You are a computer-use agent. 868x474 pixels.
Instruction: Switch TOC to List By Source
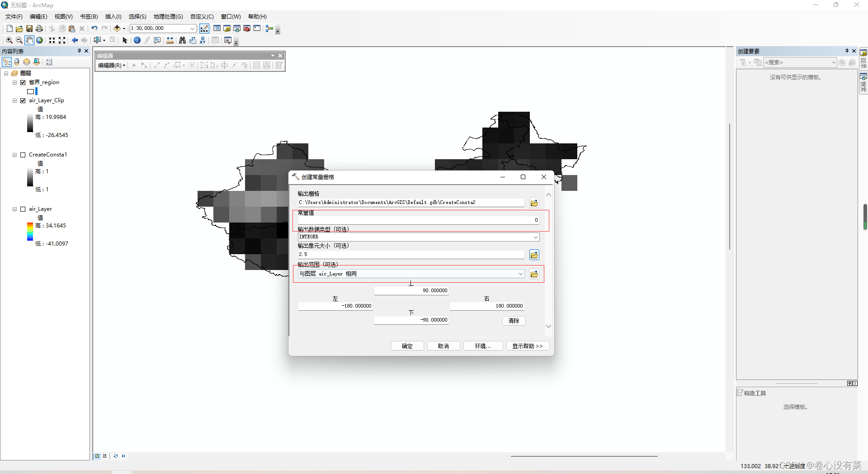tap(17, 62)
